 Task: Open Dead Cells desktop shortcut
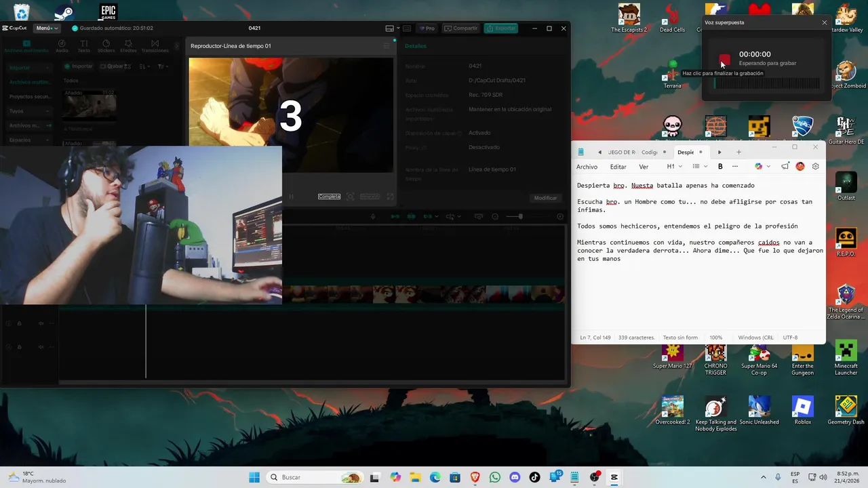pyautogui.click(x=672, y=18)
